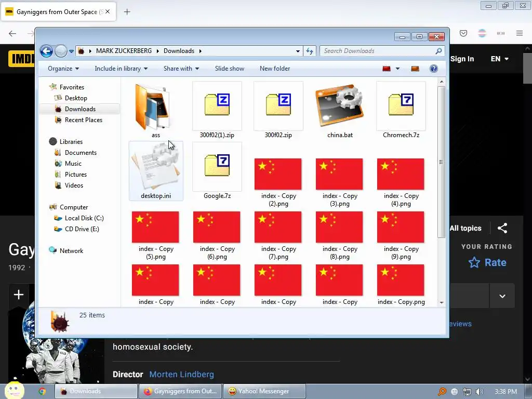The image size is (532, 399).
Task: Open Desktop in navigation pane
Action: pos(76,98)
